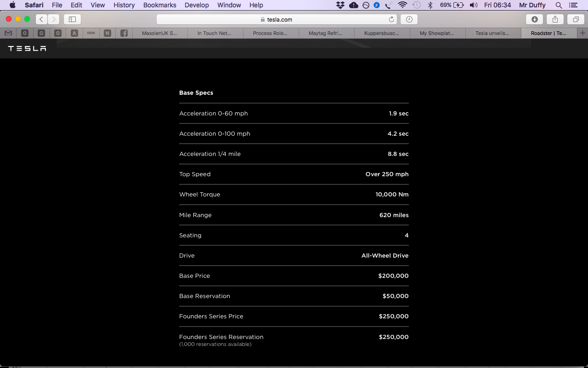
Task: Click the All-Wheel Drive value
Action: click(385, 256)
